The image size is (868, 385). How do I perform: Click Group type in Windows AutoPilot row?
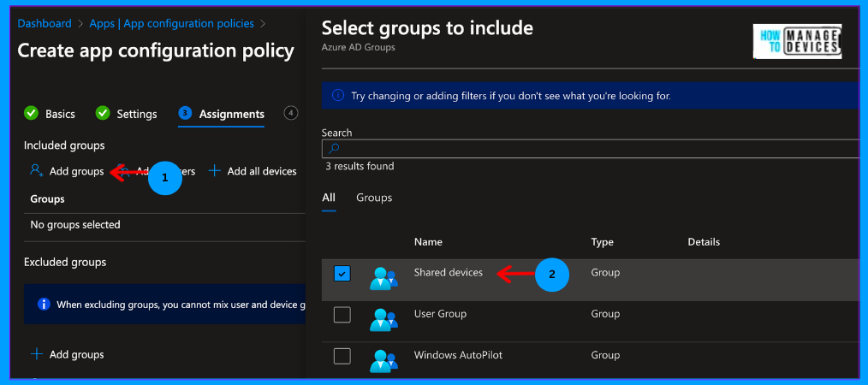click(605, 354)
